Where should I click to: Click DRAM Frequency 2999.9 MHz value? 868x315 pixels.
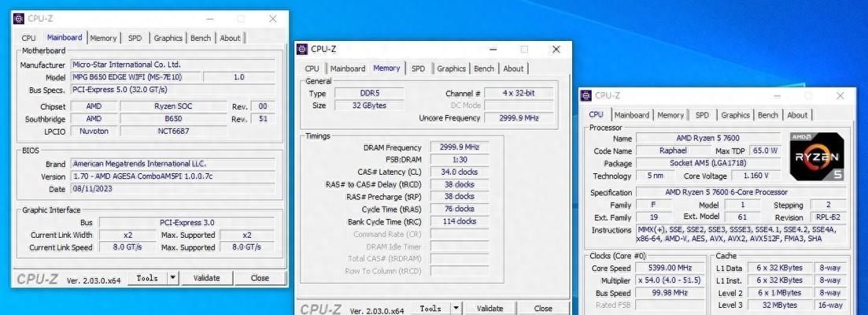[x=460, y=147]
